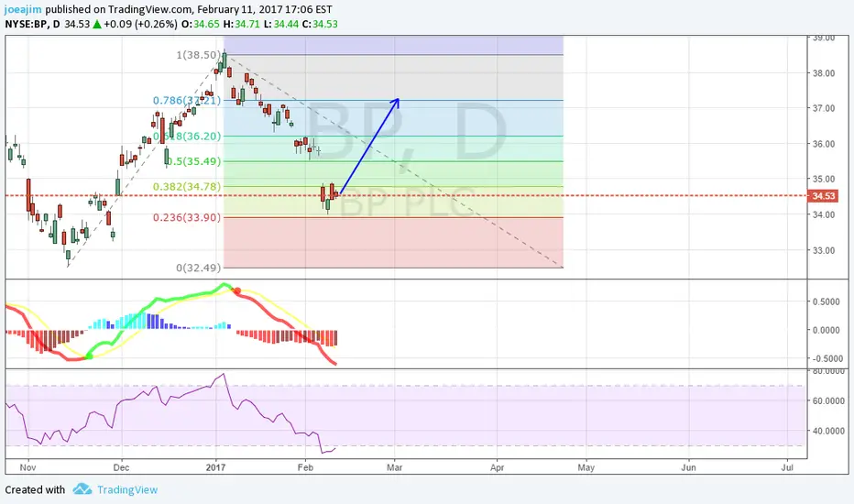This screenshot has width=854, height=504.
Task: Click the 2017 date axis label
Action: point(215,467)
